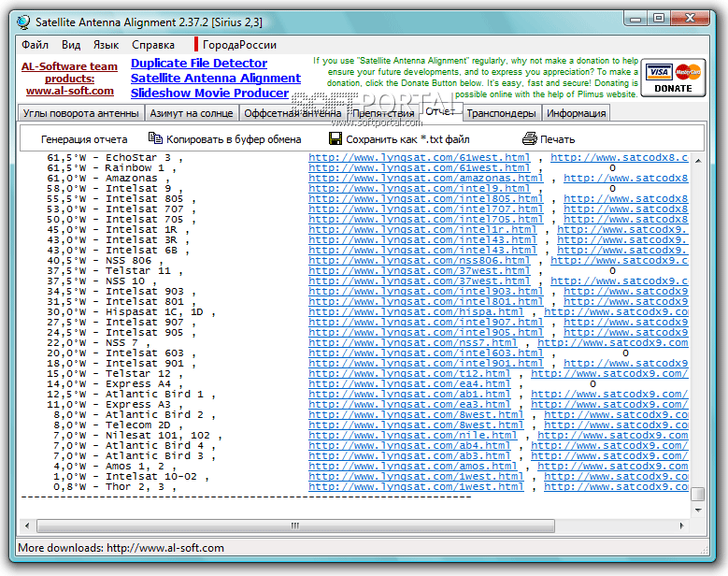Click text '61,5°W - Rainbow 1'

pos(106,167)
